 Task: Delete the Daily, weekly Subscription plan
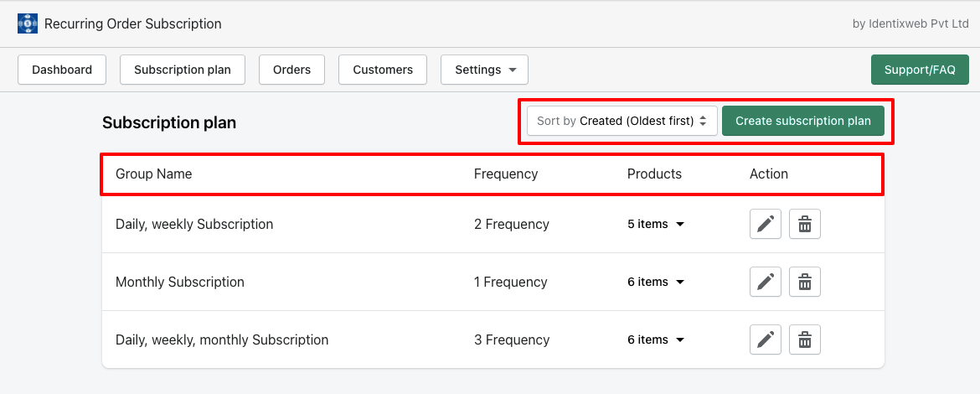[x=805, y=224]
